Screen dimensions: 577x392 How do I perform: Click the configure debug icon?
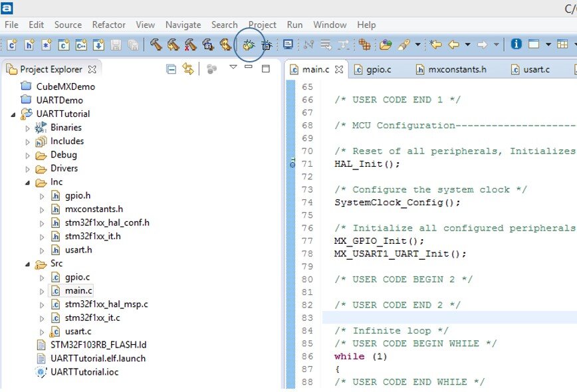click(266, 45)
